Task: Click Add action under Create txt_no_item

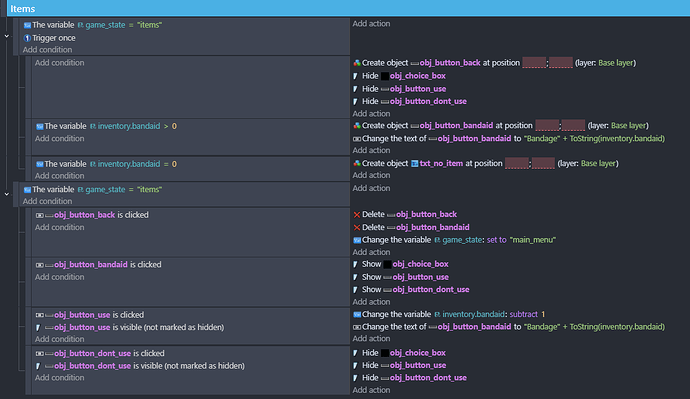Action: tap(371, 175)
